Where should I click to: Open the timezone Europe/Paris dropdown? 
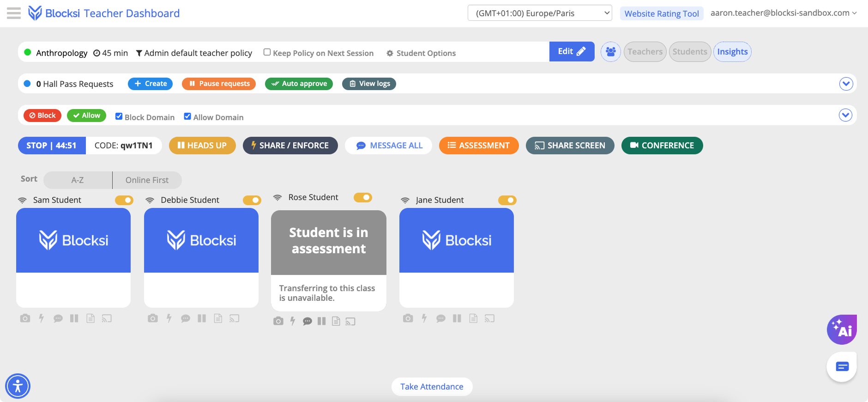pos(540,13)
